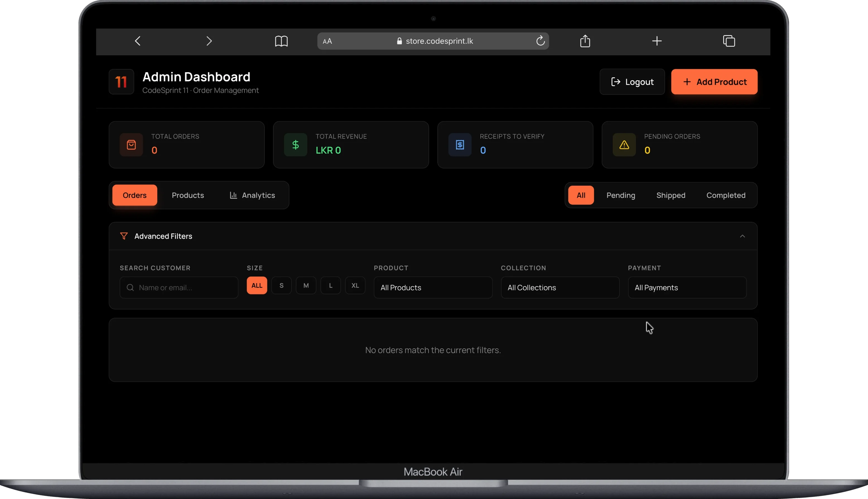Click the Total Orders shopping bag icon
Viewport: 868px width, 499px height.
131,145
